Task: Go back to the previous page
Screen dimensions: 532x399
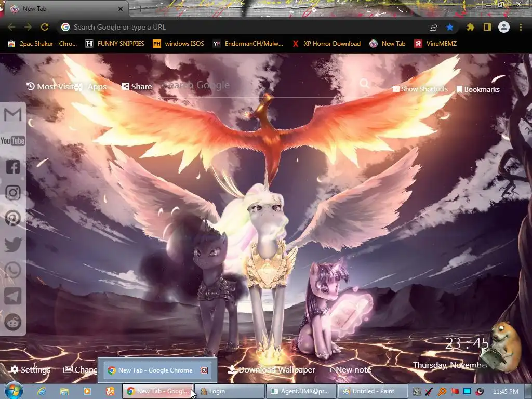Action: (11, 27)
